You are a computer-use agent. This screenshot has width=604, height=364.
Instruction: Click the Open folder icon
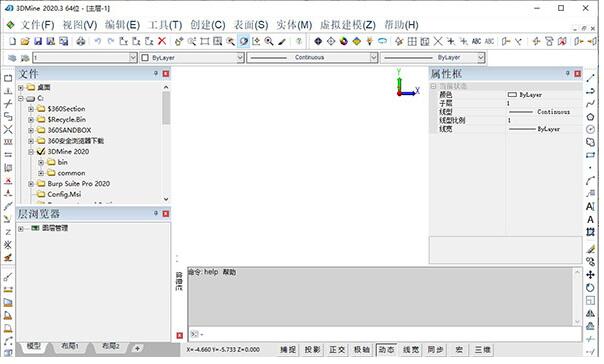25,41
